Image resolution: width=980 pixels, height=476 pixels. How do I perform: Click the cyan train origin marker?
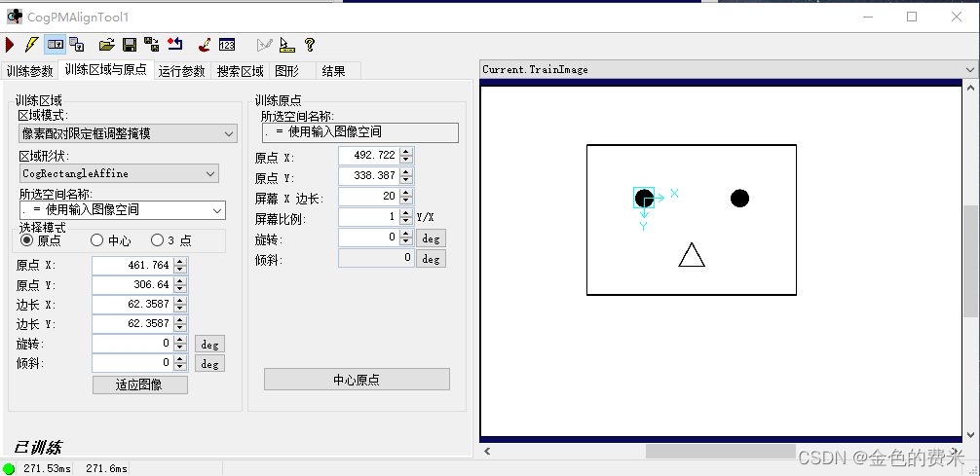coord(644,198)
